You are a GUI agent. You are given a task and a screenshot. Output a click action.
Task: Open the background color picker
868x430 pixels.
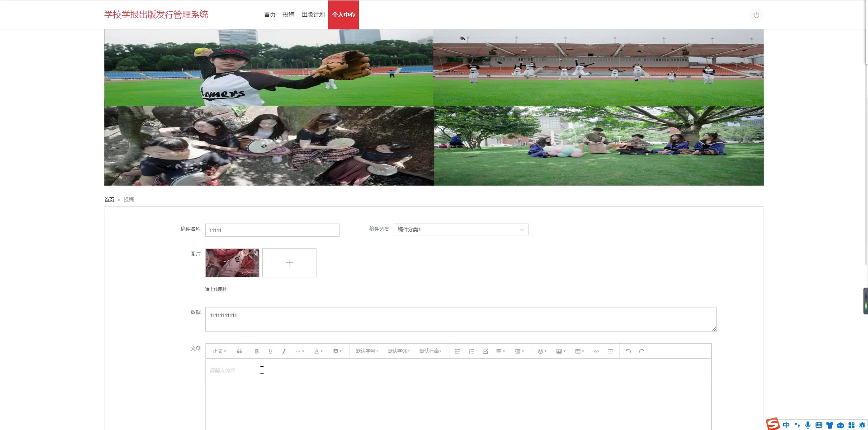click(337, 351)
